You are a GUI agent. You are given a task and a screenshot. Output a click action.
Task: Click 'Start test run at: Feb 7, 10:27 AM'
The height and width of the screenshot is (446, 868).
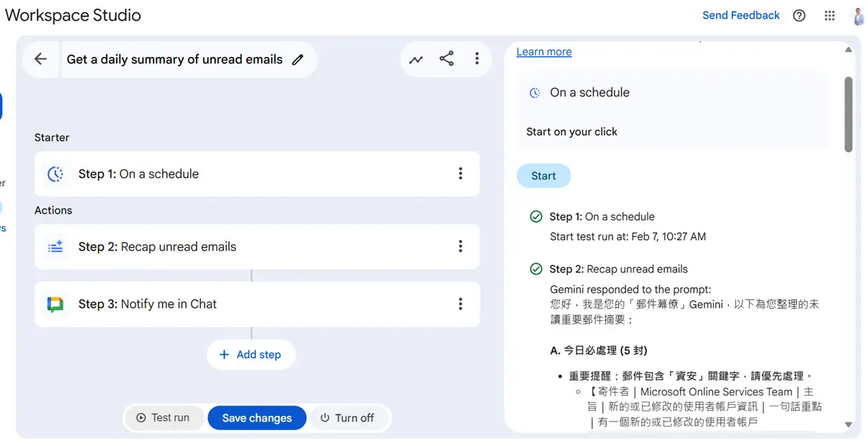[628, 236]
